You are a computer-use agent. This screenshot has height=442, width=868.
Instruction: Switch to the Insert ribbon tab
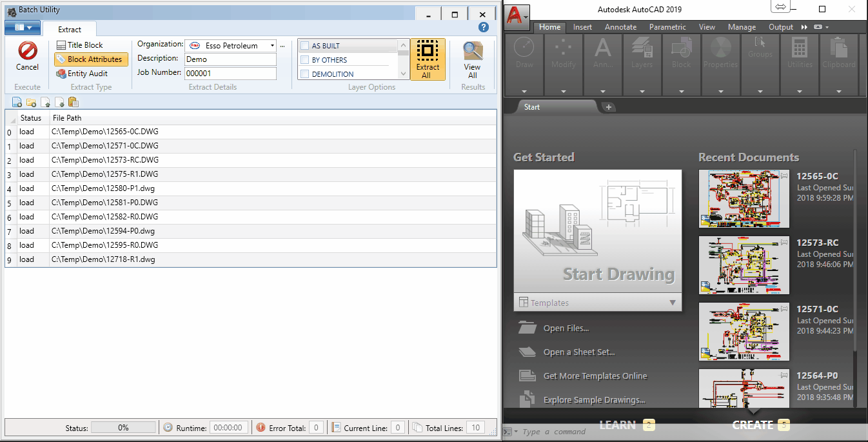point(582,27)
